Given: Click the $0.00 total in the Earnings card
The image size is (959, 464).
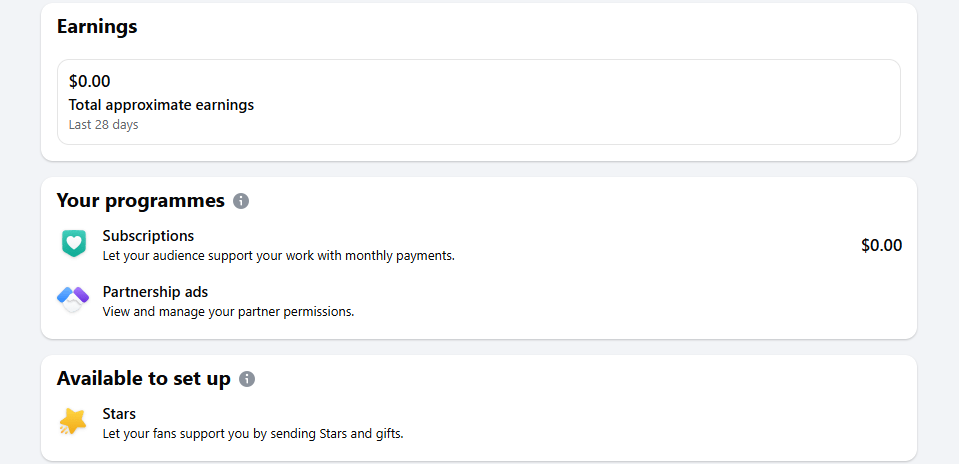Looking at the screenshot, I should coord(90,81).
